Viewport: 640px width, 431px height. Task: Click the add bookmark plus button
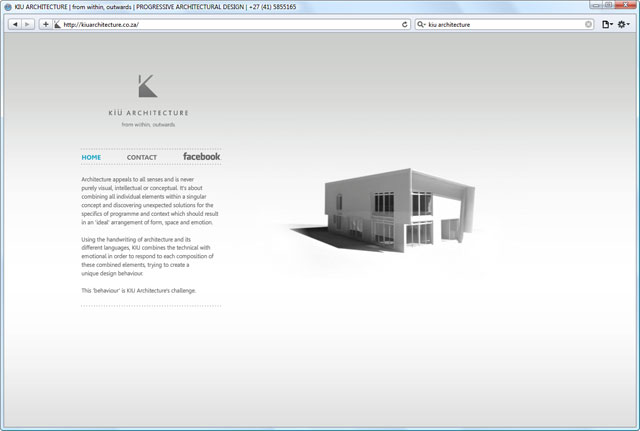pyautogui.click(x=45, y=24)
